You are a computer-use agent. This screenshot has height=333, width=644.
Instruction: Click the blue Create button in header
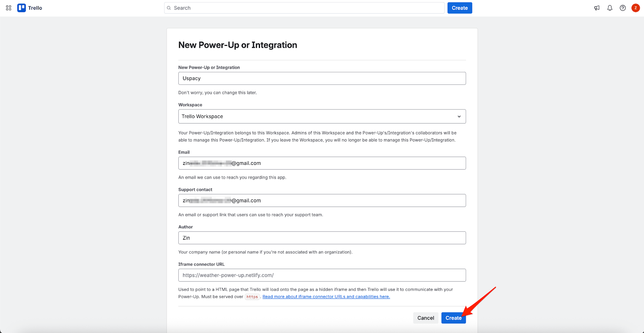tap(460, 8)
